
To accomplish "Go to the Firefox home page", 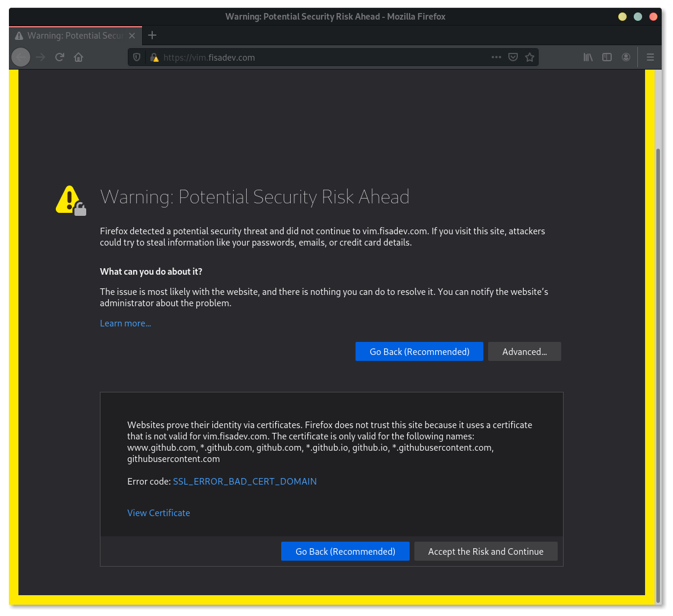I will [x=78, y=57].
